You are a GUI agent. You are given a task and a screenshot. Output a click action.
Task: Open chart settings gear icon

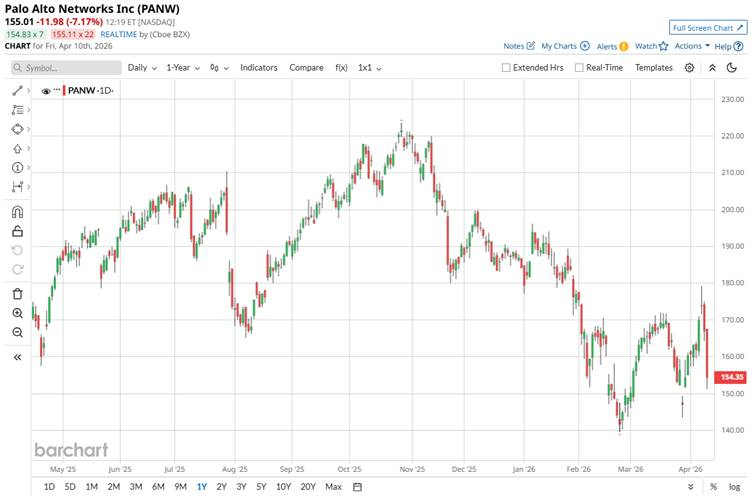pos(690,67)
